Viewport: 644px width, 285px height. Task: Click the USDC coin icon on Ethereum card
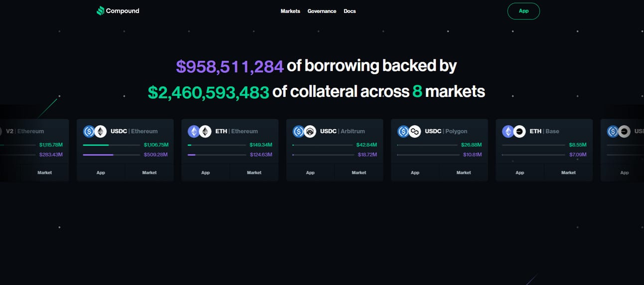[x=89, y=131]
